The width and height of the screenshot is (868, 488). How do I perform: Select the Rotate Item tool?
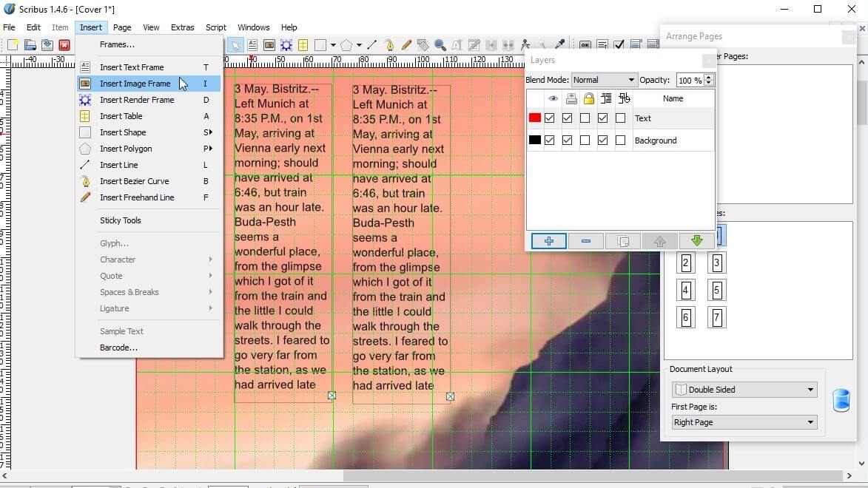(423, 45)
